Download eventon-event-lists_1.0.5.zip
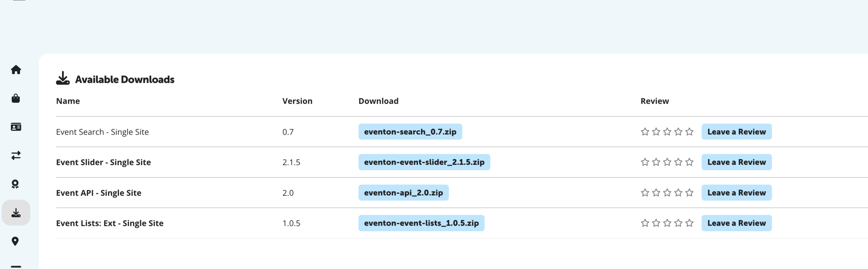The image size is (868, 269). click(x=421, y=223)
